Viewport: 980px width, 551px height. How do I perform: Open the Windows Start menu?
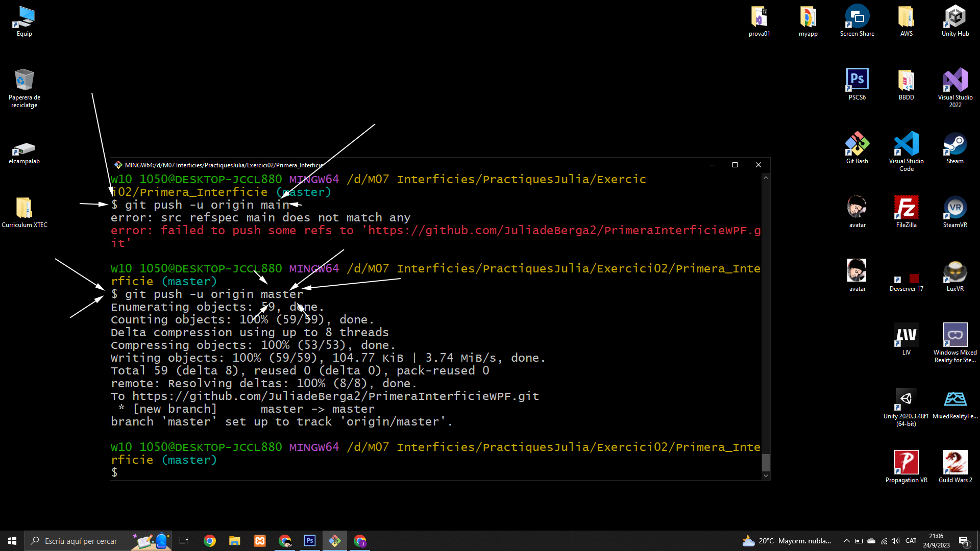click(12, 541)
